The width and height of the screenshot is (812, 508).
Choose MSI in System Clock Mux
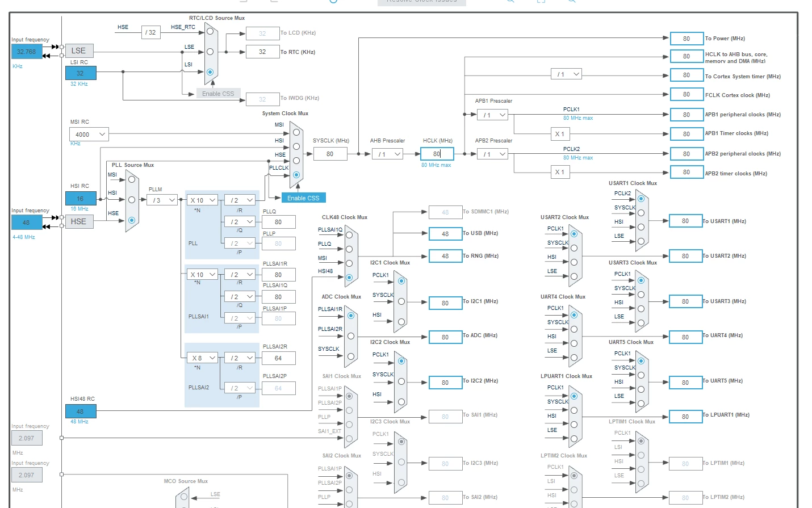[296, 132]
